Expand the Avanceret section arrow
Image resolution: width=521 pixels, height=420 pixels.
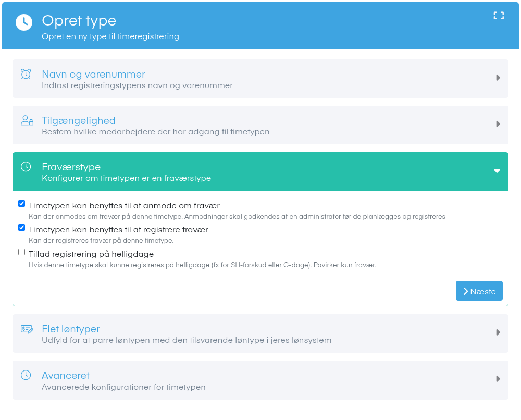498,379
